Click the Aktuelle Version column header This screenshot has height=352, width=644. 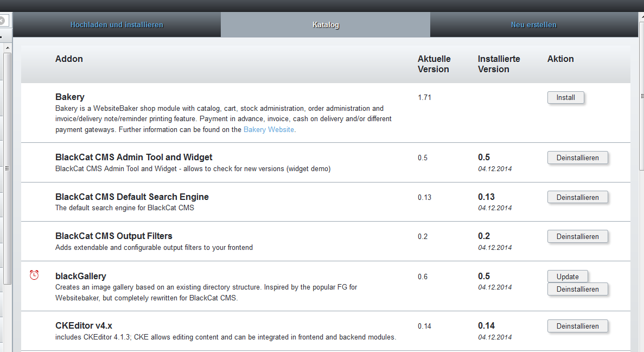[x=433, y=64]
